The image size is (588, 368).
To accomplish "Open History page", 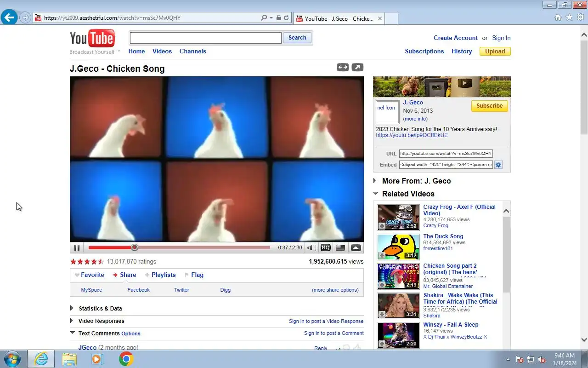I will coord(462,51).
